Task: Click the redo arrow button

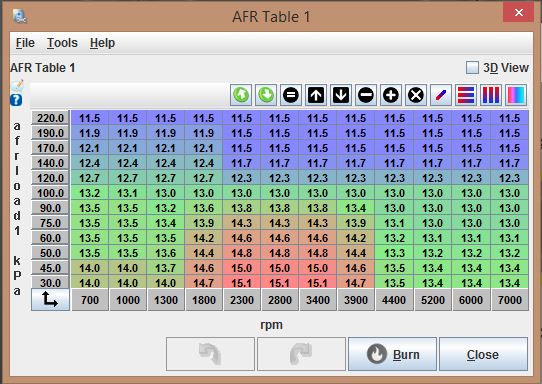Action: coord(301,354)
